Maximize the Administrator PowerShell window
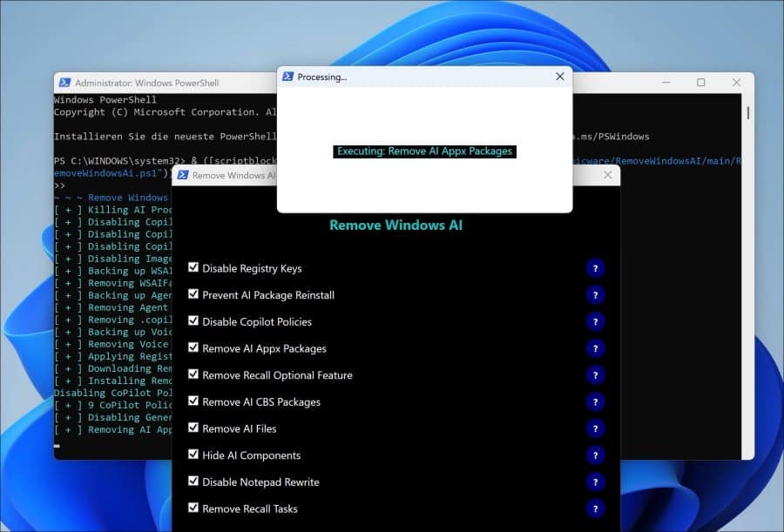784x532 pixels. [x=700, y=83]
